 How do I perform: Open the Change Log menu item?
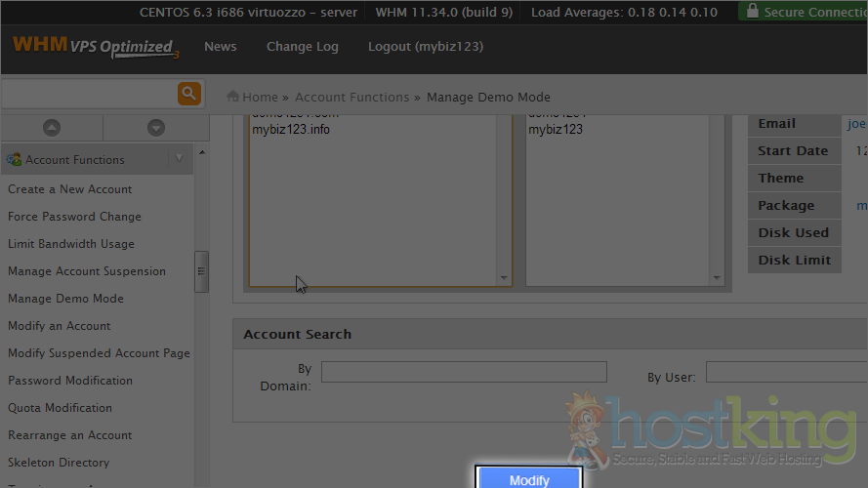(302, 47)
